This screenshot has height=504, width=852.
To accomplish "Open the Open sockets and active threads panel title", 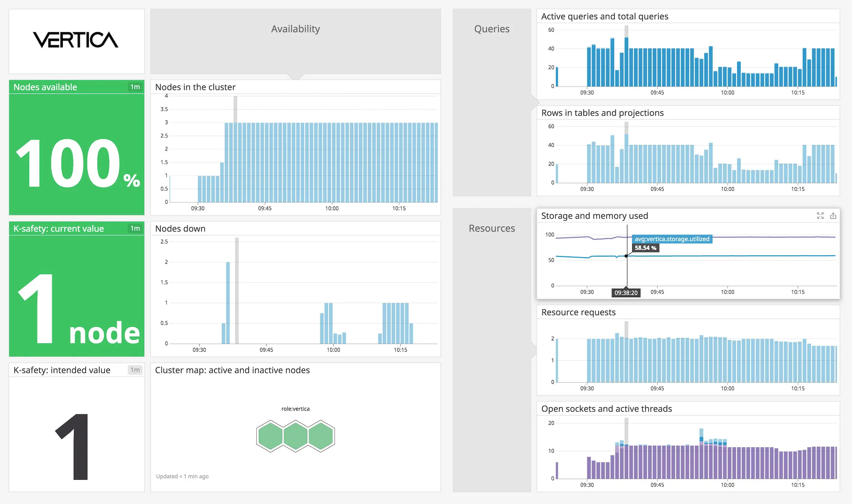I will click(606, 408).
